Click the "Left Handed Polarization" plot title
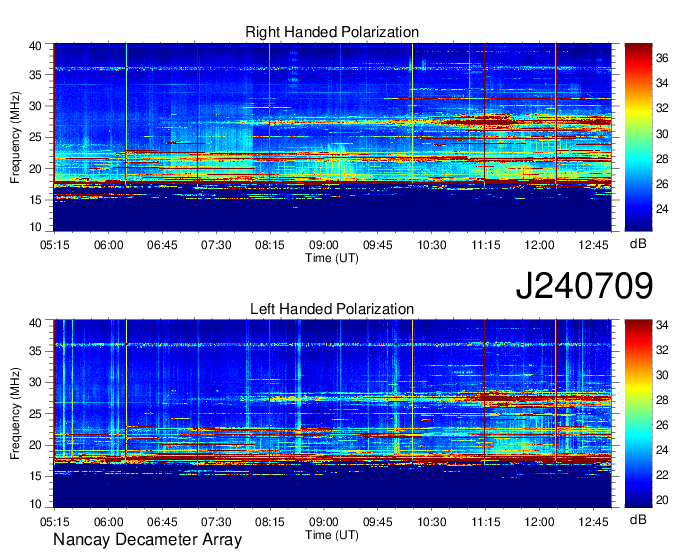The height and width of the screenshot is (552, 680). [332, 309]
